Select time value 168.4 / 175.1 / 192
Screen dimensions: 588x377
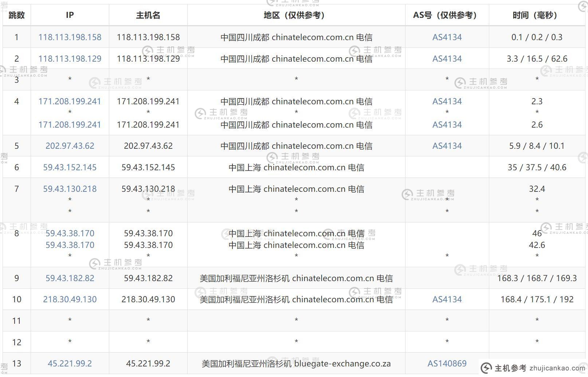coord(537,299)
